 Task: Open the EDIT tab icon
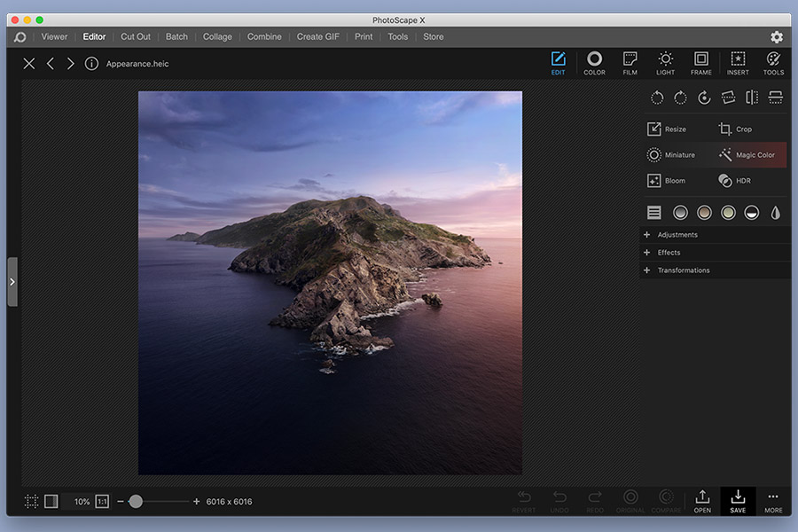click(558, 63)
